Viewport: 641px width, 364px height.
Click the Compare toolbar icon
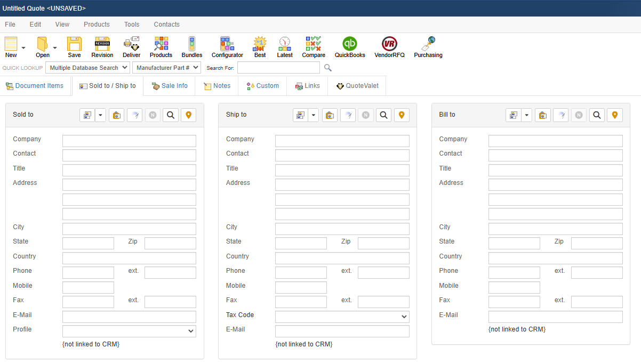pos(313,47)
